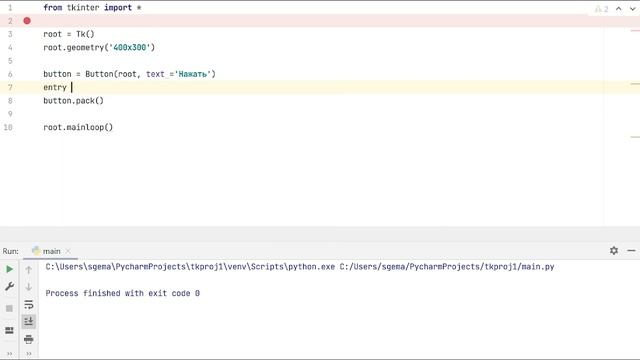Click 'from tkinter import *' line
The width and height of the screenshot is (640, 360).
pos(92,8)
